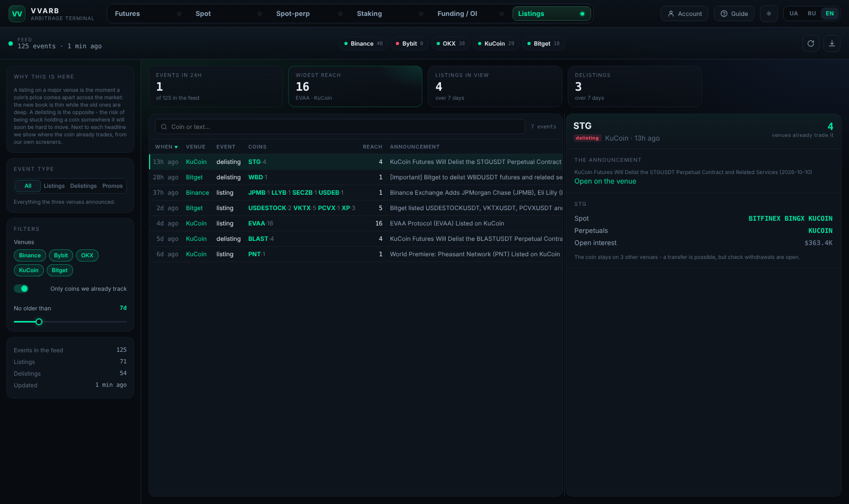849x504 pixels.
Task: Open the Guide help button
Action: point(734,14)
